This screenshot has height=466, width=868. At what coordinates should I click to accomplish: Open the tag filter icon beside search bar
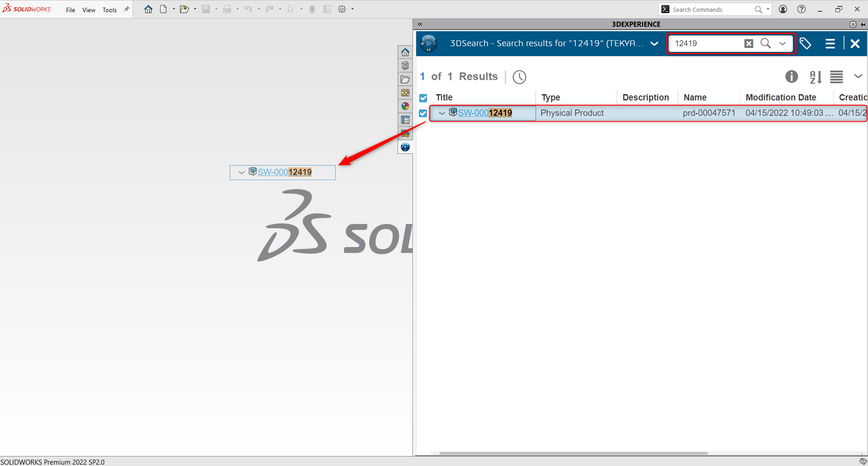(806, 43)
